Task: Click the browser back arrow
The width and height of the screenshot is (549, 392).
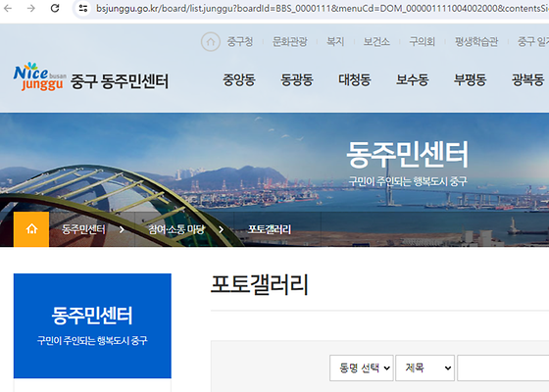Action: point(8,8)
